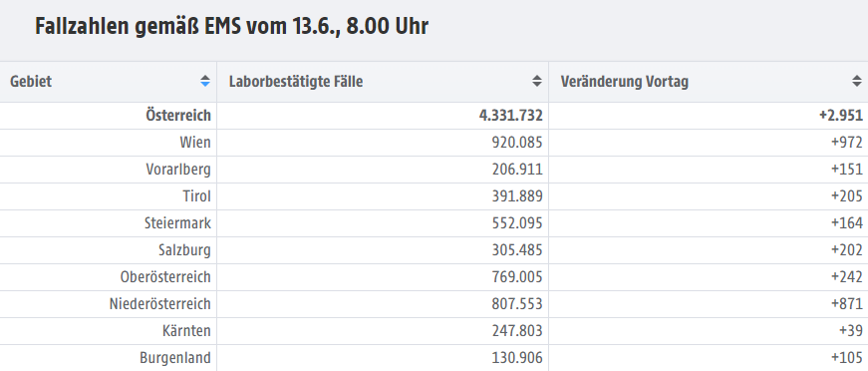Image resolution: width=868 pixels, height=371 pixels.
Task: Click the Kärnten row label
Action: [186, 330]
